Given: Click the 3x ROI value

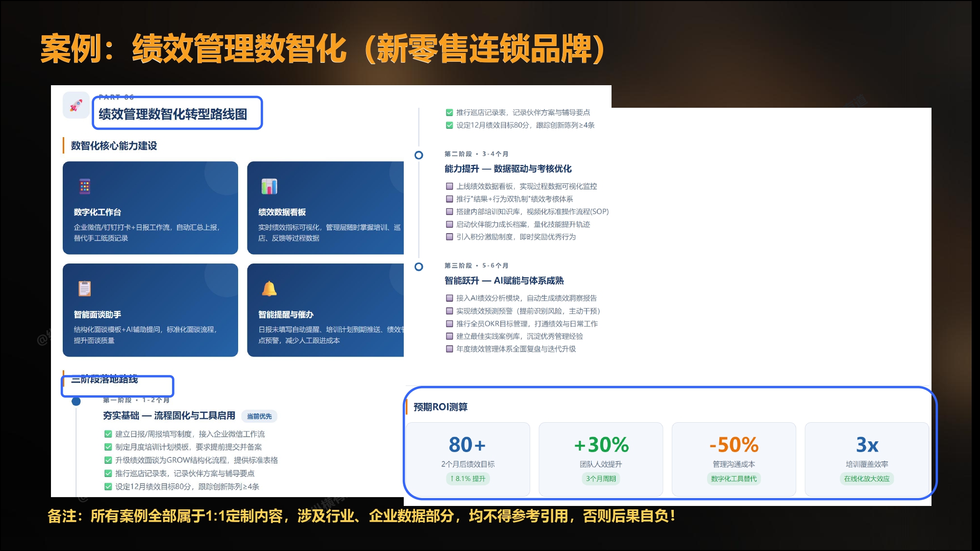Looking at the screenshot, I should point(867,445).
